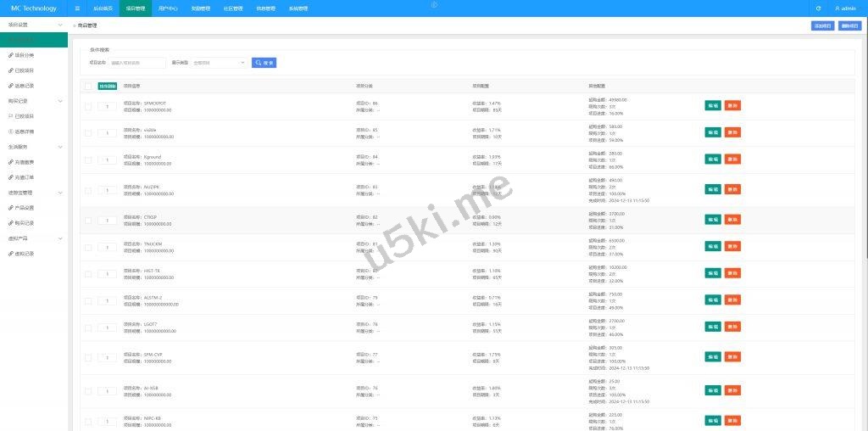Tick the checkbox for the SPMCKPOT row

coord(88,106)
